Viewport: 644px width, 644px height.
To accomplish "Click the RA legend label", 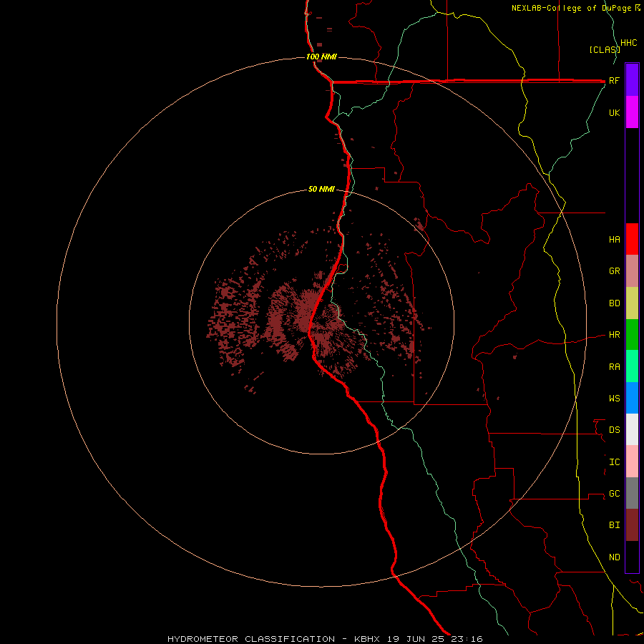I will [614, 367].
